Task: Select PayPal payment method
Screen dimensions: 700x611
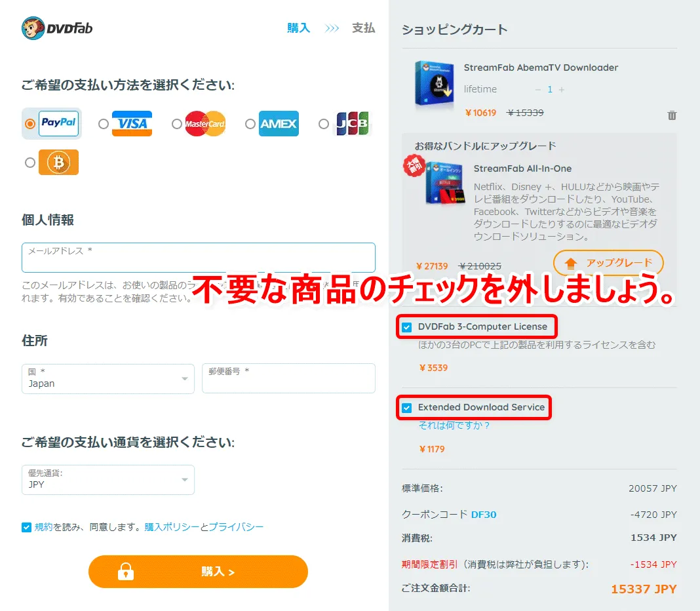Action: pos(30,124)
